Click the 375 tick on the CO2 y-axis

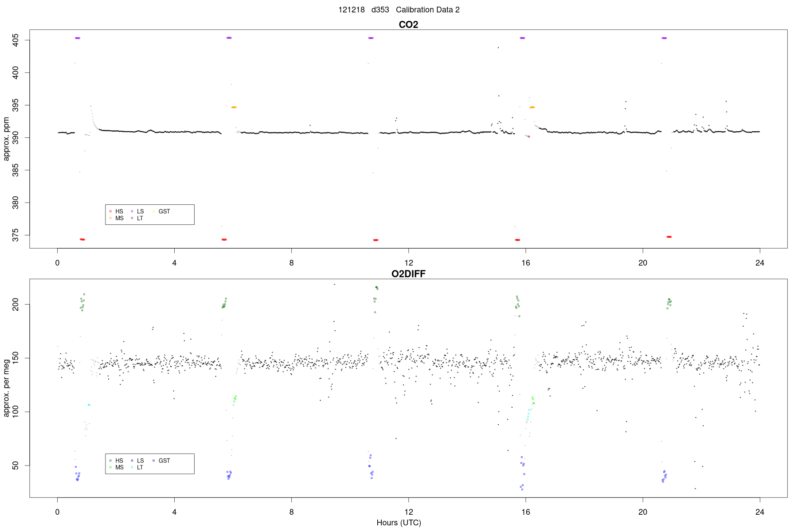[x=16, y=235]
